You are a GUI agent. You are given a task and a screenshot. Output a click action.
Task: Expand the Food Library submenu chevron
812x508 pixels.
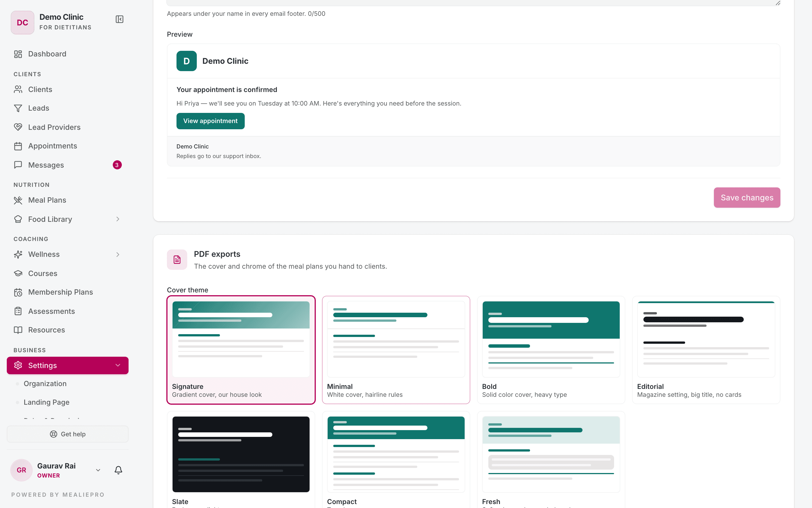118,219
